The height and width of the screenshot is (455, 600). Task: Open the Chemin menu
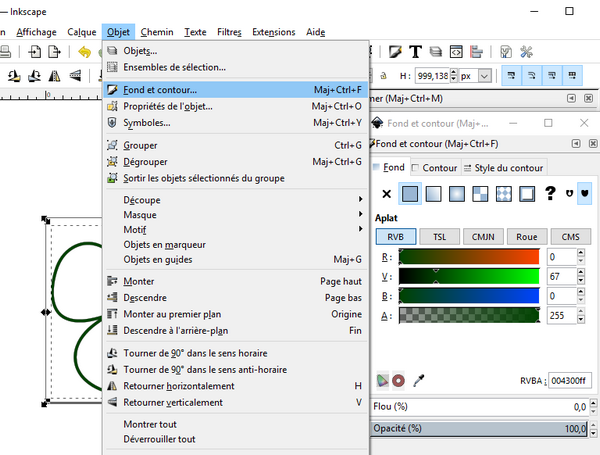(x=157, y=32)
